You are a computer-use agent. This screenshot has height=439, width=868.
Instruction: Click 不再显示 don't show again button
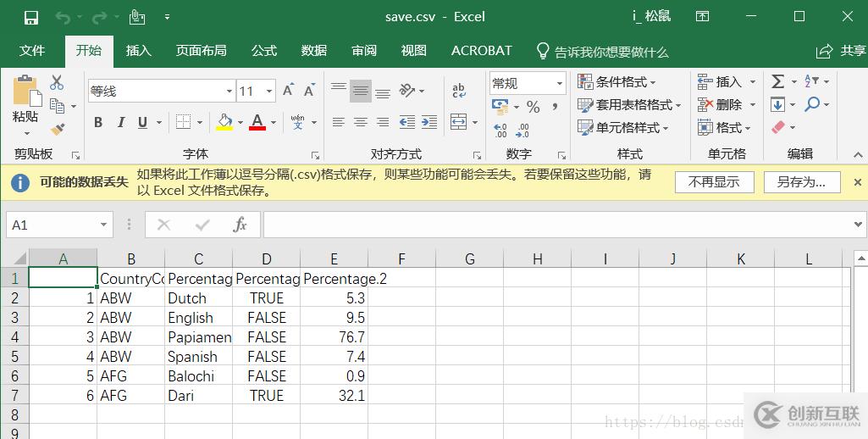[x=714, y=182]
